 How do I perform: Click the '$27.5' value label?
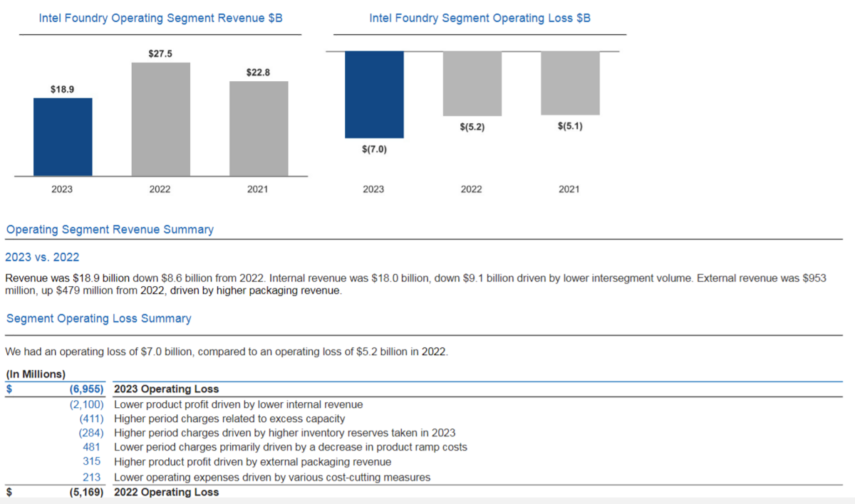pos(160,54)
